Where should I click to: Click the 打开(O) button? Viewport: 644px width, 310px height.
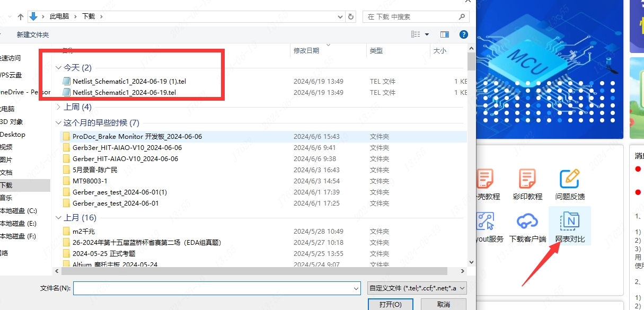coord(390,304)
